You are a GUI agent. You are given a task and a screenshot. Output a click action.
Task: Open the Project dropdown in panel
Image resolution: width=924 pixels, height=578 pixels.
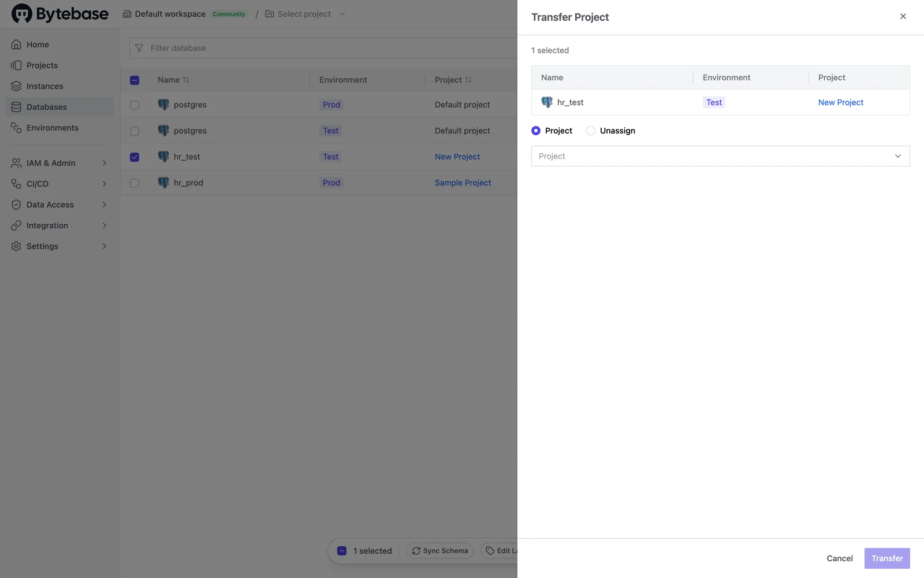pyautogui.click(x=720, y=156)
